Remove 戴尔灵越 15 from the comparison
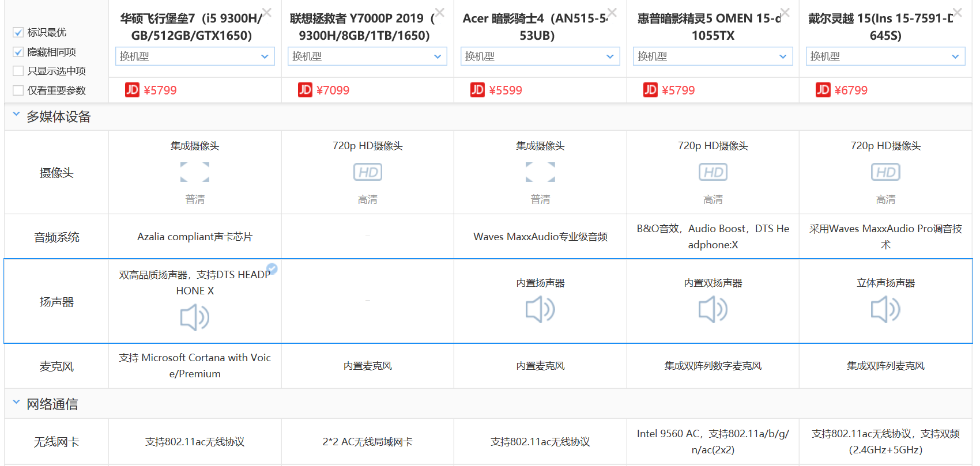Screen dimensions: 980x466 pyautogui.click(x=957, y=12)
